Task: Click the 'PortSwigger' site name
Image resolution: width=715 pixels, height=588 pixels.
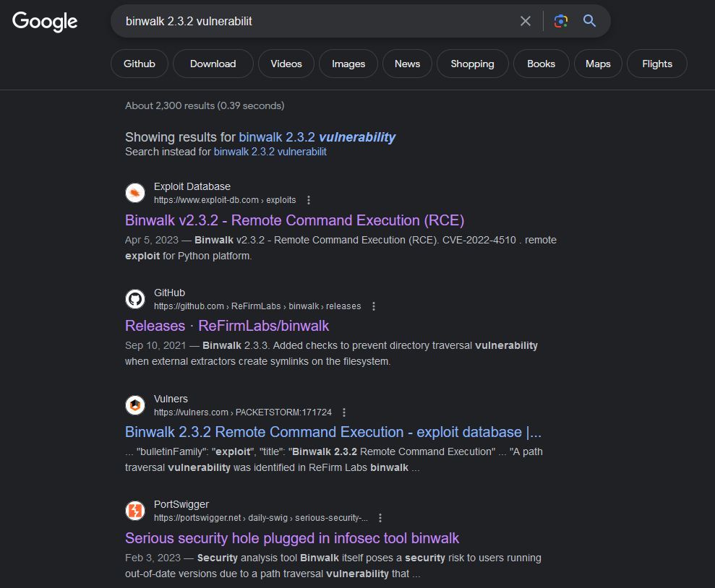Action: coord(181,505)
